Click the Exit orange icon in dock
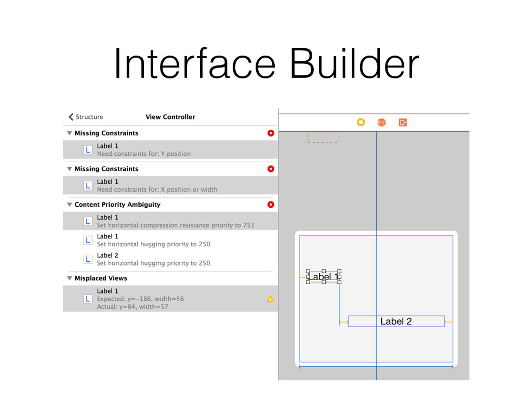532x399 pixels. click(403, 122)
